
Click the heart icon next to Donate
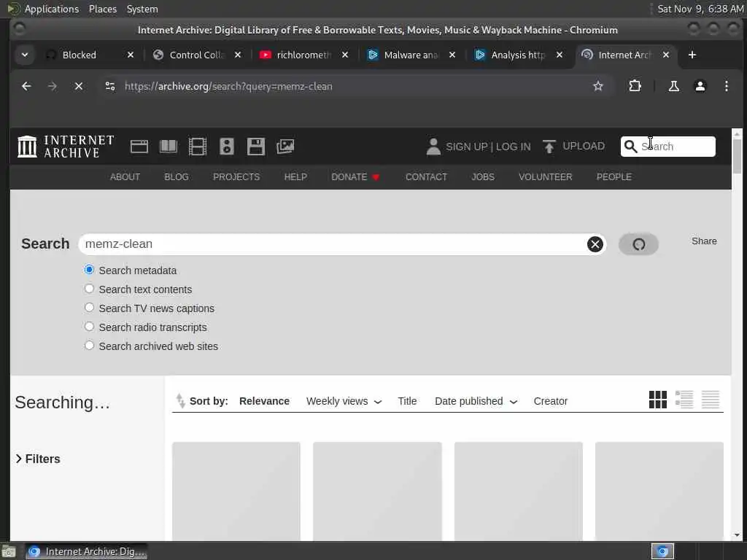pos(376,177)
